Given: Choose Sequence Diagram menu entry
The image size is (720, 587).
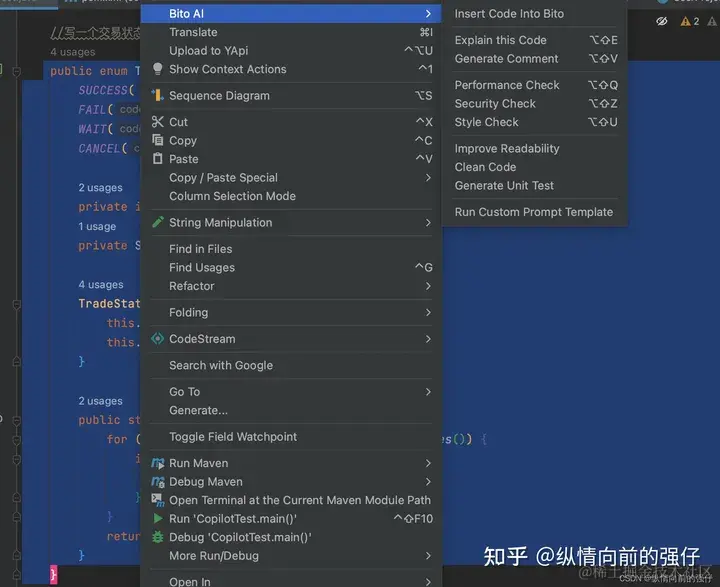Looking at the screenshot, I should click(x=291, y=96).
